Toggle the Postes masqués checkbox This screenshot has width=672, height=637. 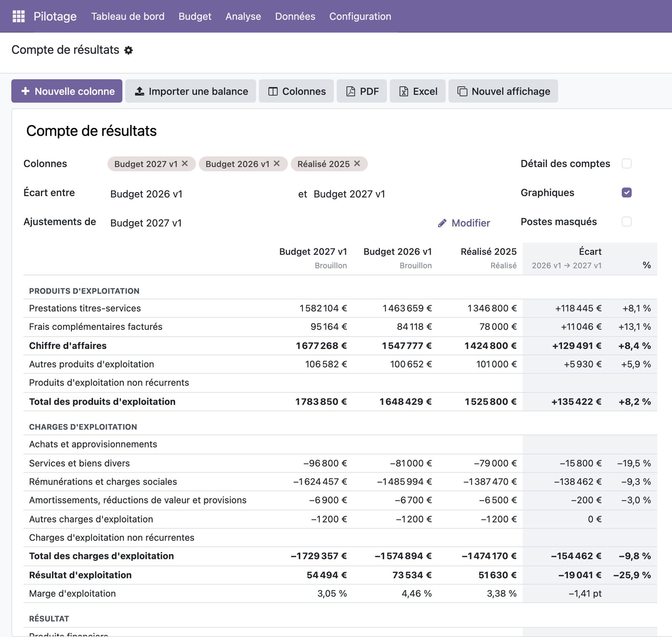tap(627, 221)
